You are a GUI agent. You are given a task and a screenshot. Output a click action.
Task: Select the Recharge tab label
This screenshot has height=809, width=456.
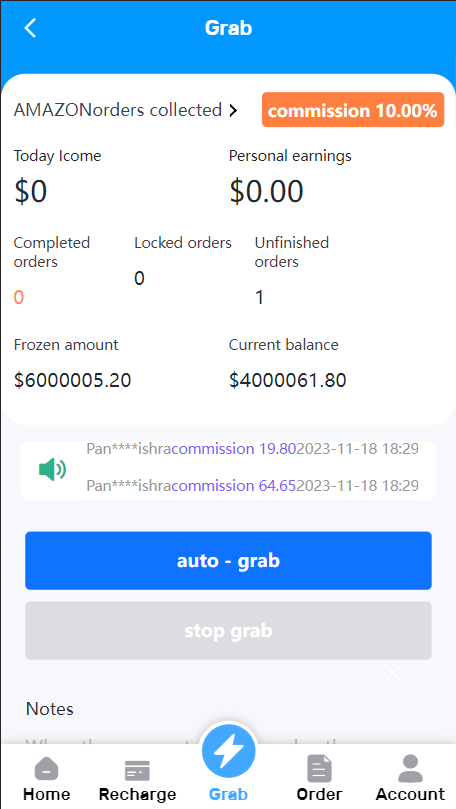(137, 794)
